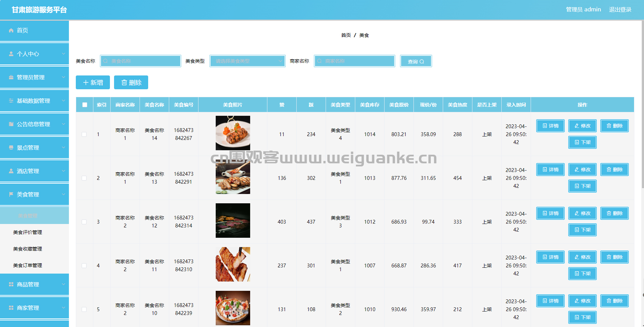Click the briefcase icon beside 管理员管理
Viewport: 644px width, 327px height.
[11, 77]
